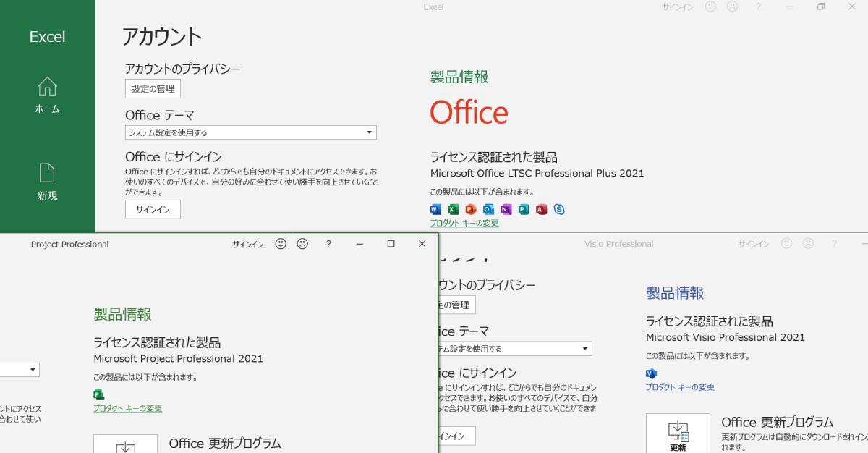
Task: Click the Visio icon under Microsoft Visio Professional 2021
Action: pyautogui.click(x=651, y=373)
